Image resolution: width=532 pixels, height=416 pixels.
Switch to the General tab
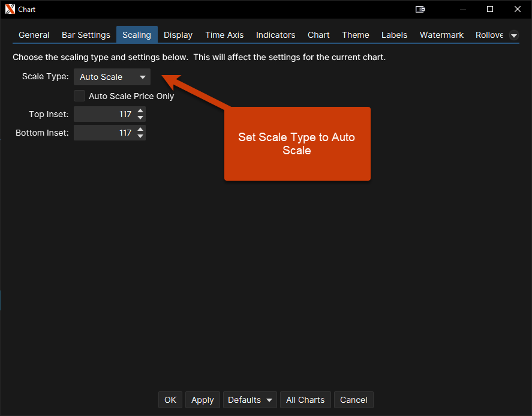(34, 35)
